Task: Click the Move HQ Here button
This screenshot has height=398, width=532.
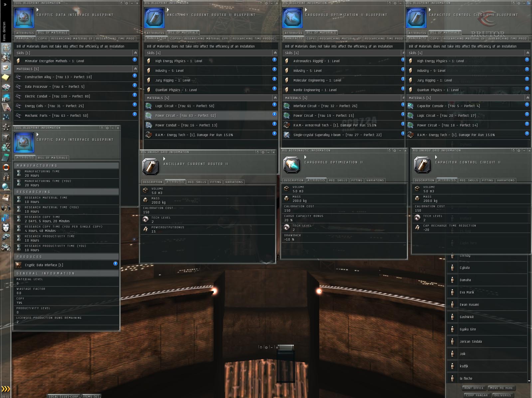Action: [502, 388]
